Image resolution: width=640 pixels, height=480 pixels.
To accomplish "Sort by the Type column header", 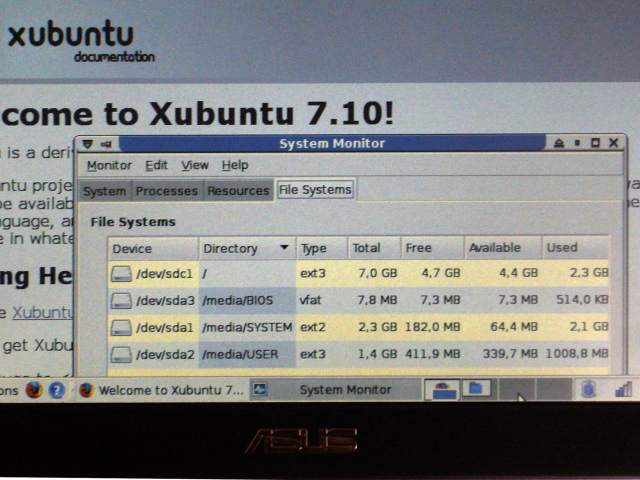I will (x=322, y=248).
